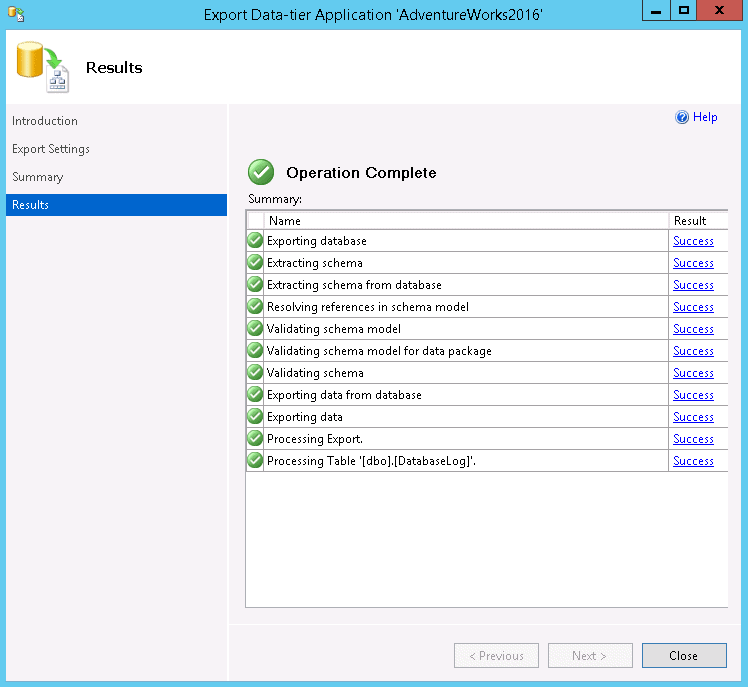Click green check icon for Extracting schema row
The width and height of the screenshot is (748, 687).
click(x=255, y=262)
